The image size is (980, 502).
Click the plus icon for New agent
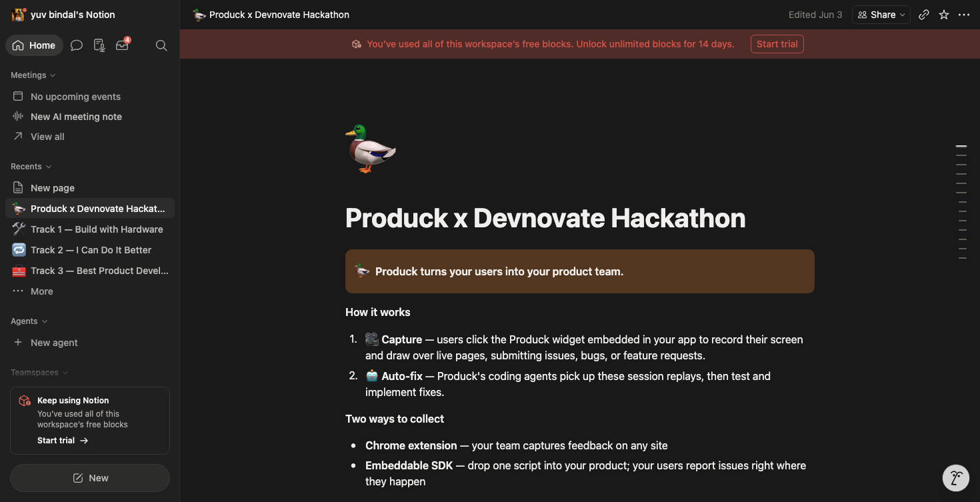(18, 343)
